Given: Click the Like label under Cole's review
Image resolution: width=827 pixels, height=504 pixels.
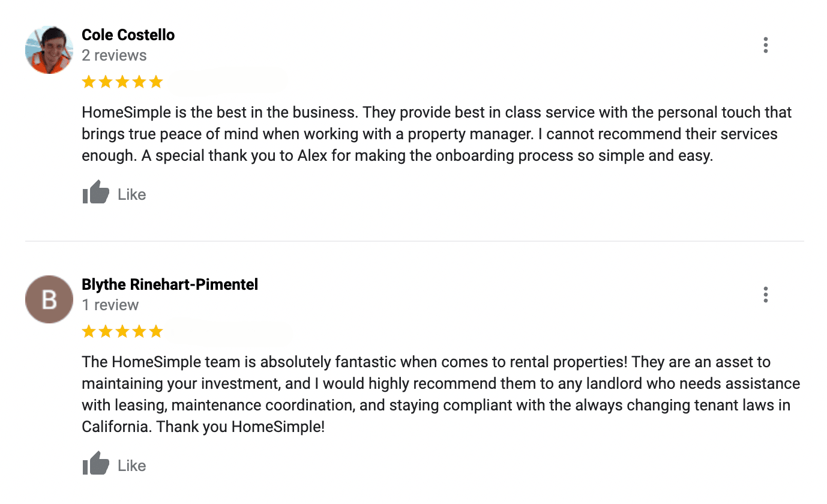Looking at the screenshot, I should (131, 194).
